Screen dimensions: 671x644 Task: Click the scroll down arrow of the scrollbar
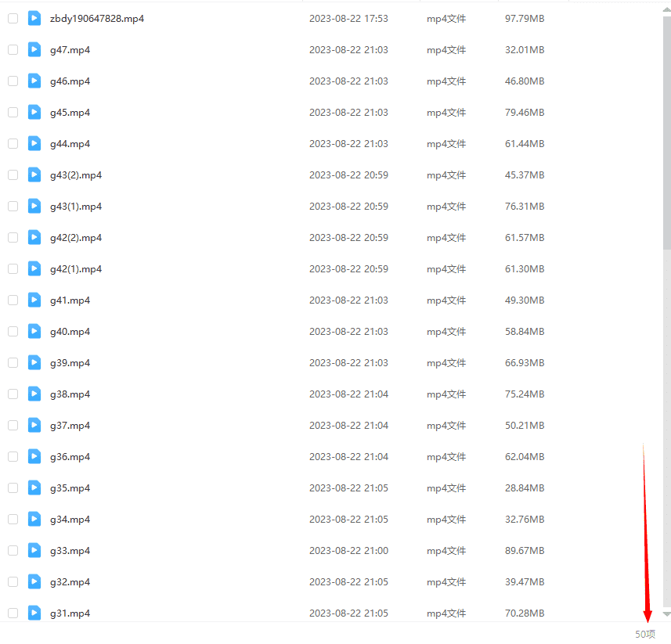pyautogui.click(x=666, y=614)
